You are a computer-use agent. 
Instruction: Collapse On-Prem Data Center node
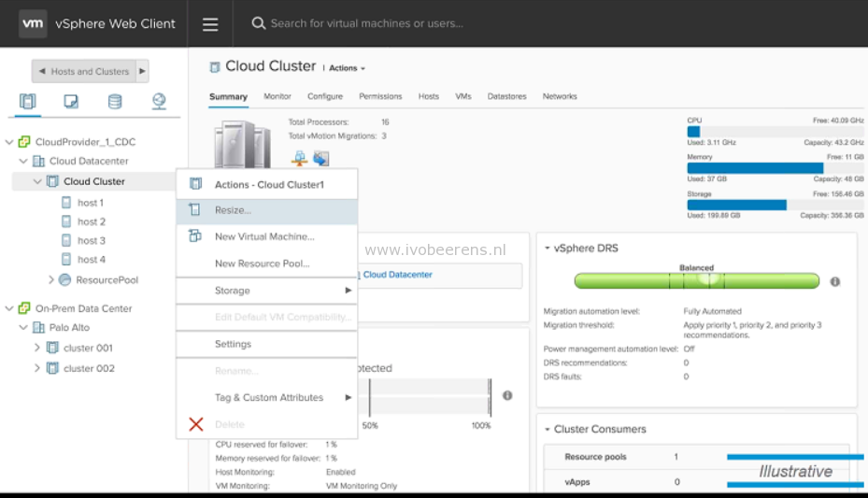(x=8, y=308)
